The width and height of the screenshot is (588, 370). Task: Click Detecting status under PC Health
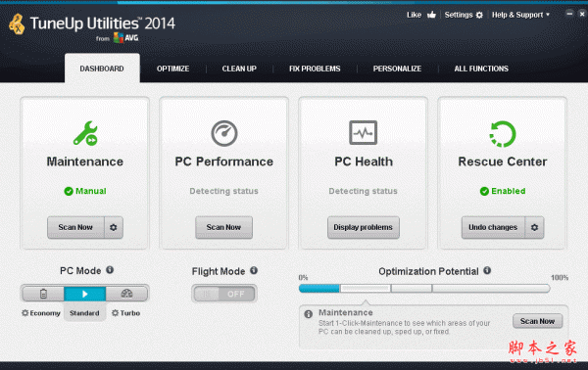click(363, 191)
